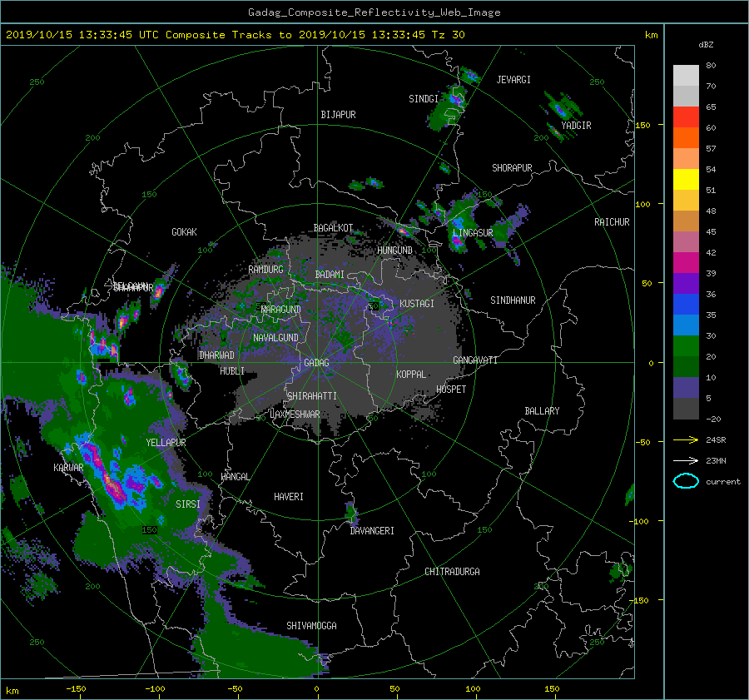Click the SINDGI city label

click(424, 99)
